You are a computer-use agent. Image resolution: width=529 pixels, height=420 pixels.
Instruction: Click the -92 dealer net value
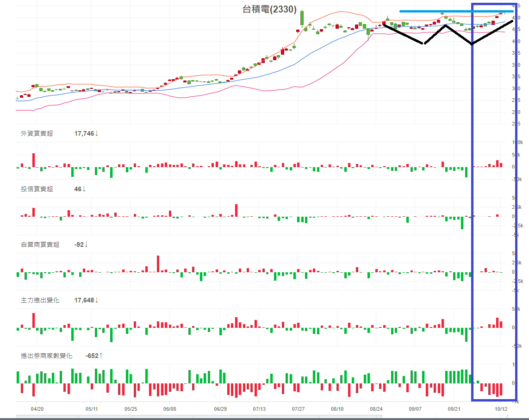tap(79, 244)
